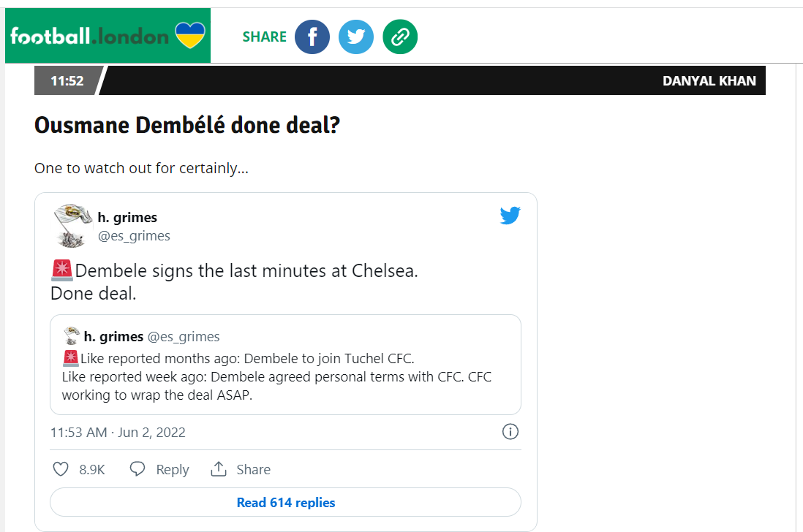
Task: Open tweet via Twitter bird logo
Action: (x=510, y=216)
